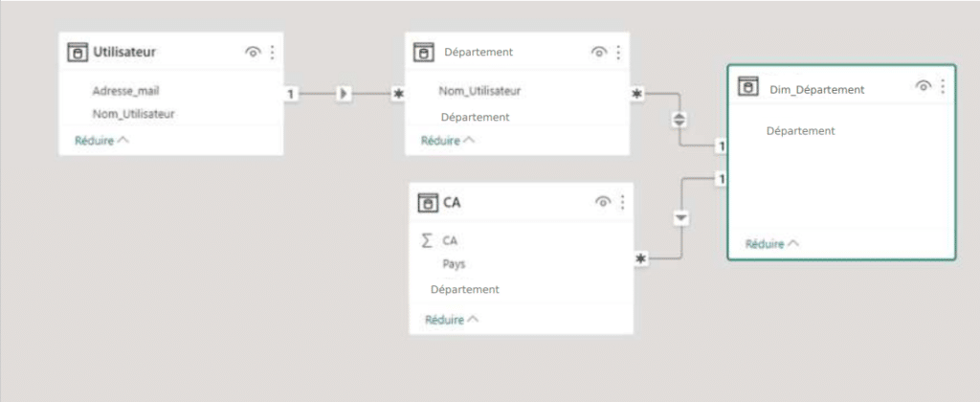The image size is (980, 402).
Task: Select the Pays field in CA
Action: (x=454, y=264)
